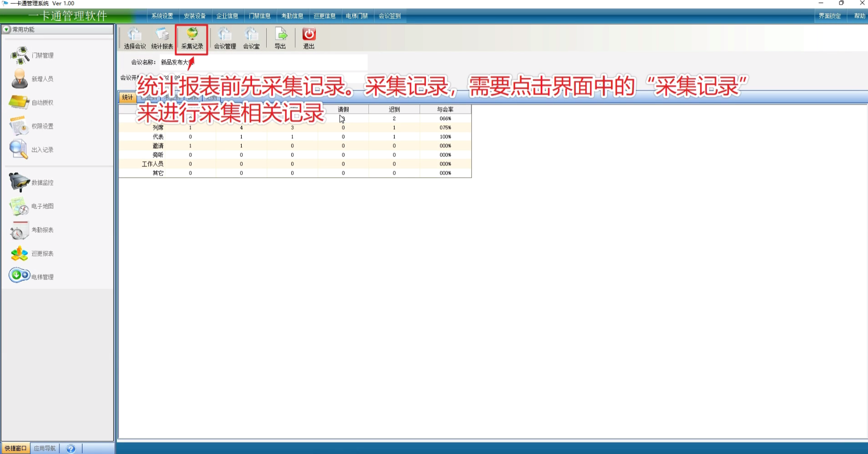
Task: Launch 电子地图 from the sidebar
Action: tap(32, 206)
